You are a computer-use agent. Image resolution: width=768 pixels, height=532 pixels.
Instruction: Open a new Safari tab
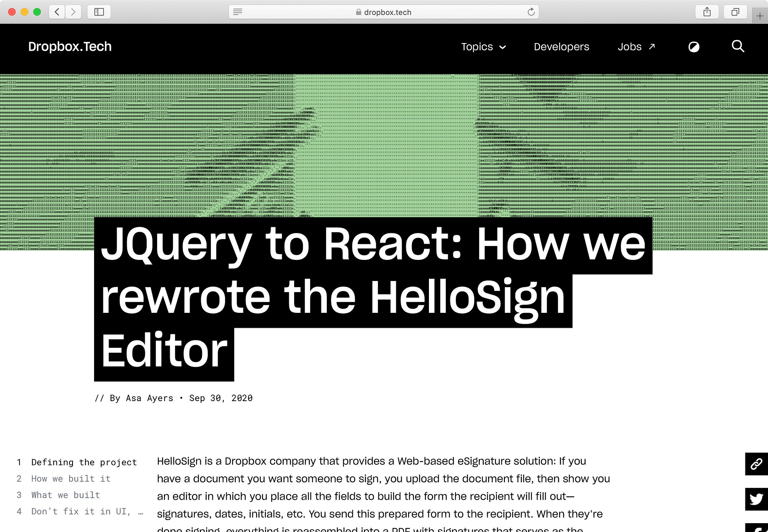(x=760, y=16)
